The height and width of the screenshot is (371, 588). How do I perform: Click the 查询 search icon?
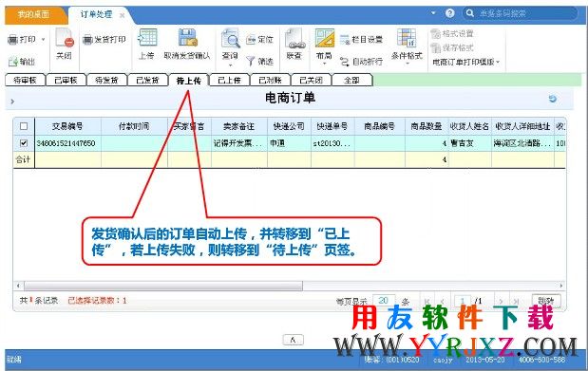[x=230, y=37]
